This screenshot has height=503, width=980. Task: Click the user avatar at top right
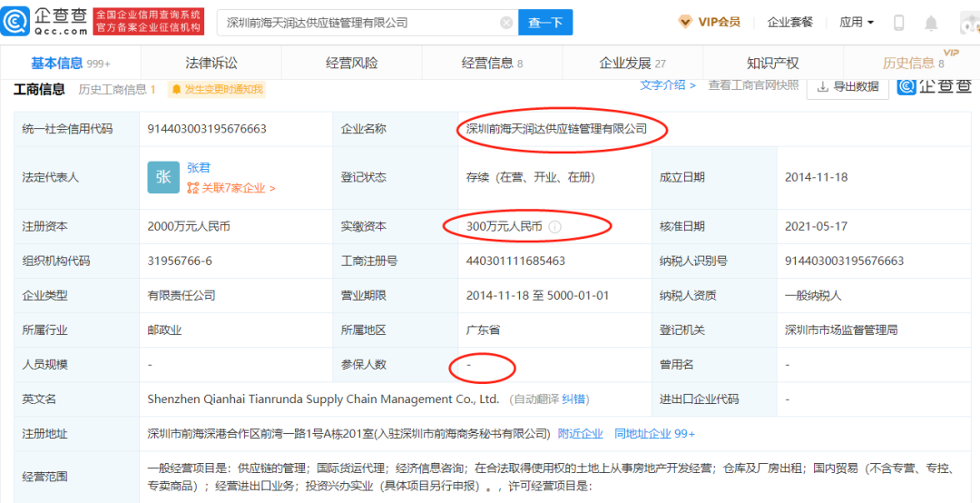[x=967, y=23]
